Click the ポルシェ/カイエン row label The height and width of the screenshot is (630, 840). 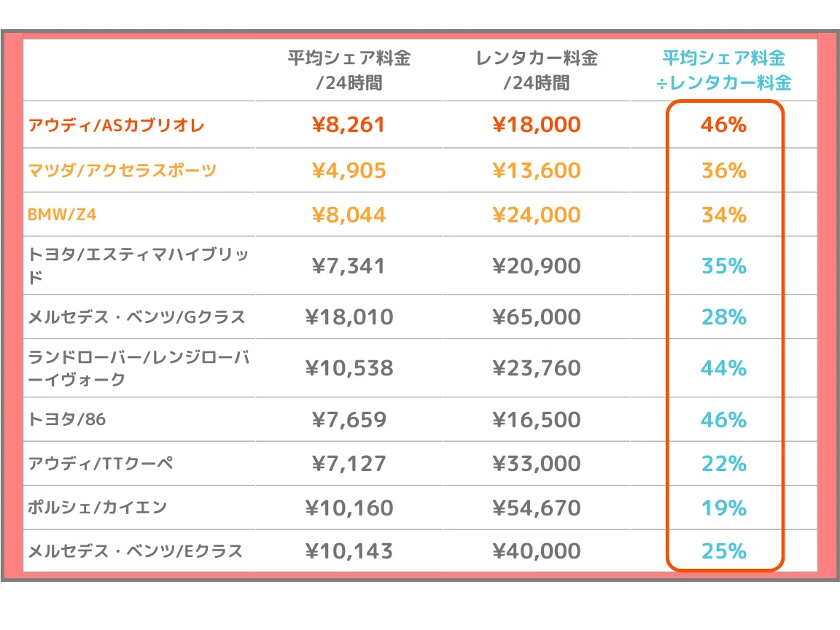point(98,507)
